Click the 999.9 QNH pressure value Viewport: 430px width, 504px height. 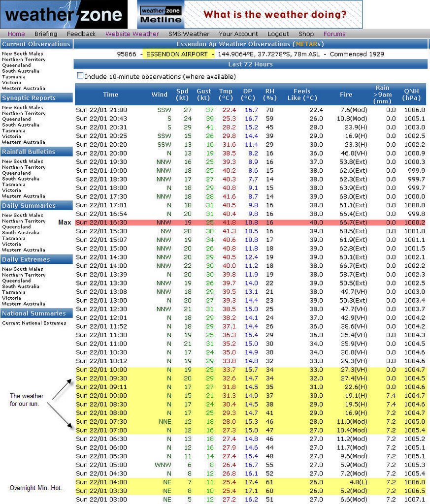pyautogui.click(x=417, y=171)
